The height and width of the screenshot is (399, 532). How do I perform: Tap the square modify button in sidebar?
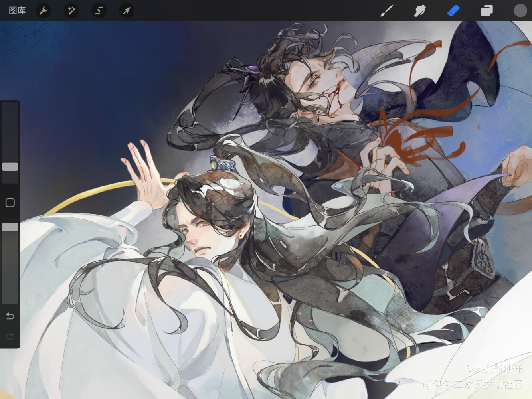click(10, 203)
